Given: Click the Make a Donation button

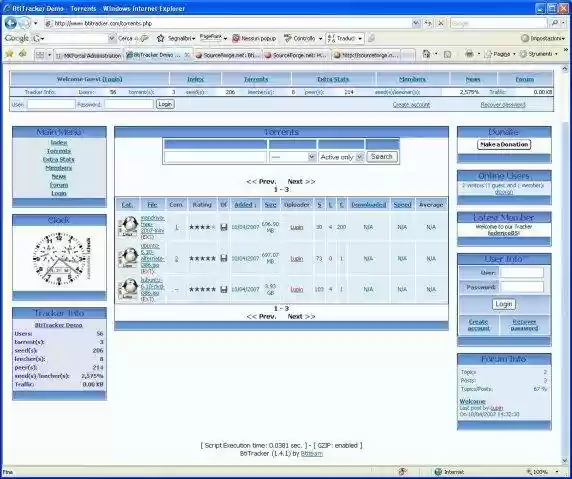Looking at the screenshot, I should [x=504, y=144].
